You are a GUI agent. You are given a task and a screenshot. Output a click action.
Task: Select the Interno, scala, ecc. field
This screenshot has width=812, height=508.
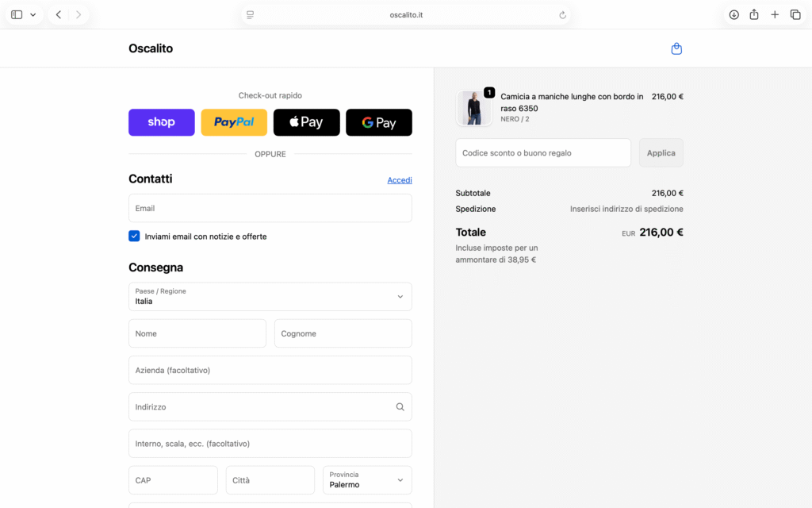[270, 443]
